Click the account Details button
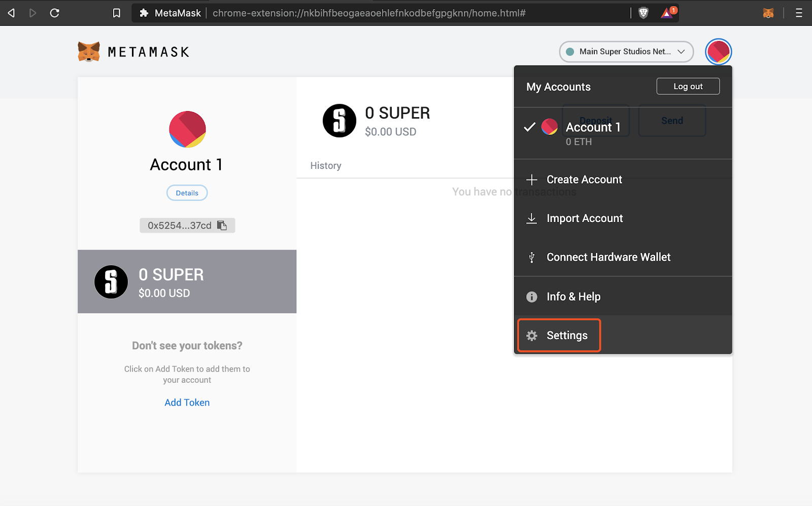 click(187, 193)
